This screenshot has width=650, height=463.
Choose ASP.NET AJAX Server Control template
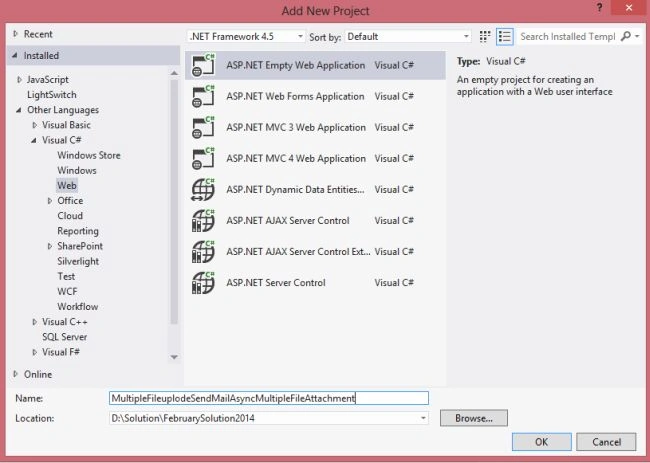point(315,221)
